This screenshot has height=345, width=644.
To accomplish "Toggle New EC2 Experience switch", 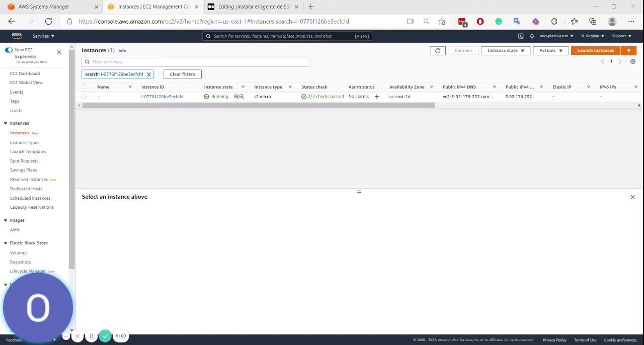I will point(9,50).
